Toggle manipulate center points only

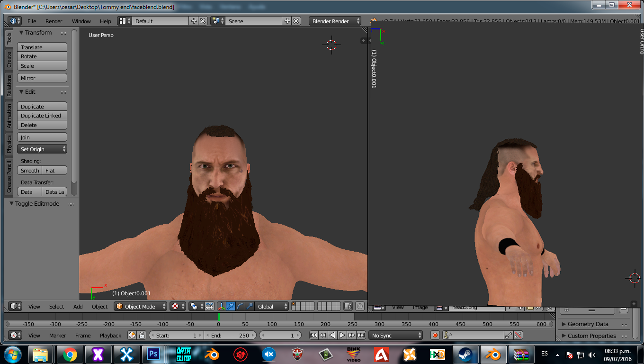point(209,306)
